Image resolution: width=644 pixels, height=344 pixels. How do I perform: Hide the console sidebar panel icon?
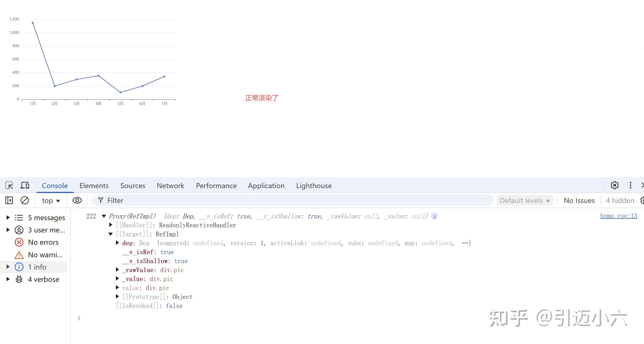(x=9, y=200)
